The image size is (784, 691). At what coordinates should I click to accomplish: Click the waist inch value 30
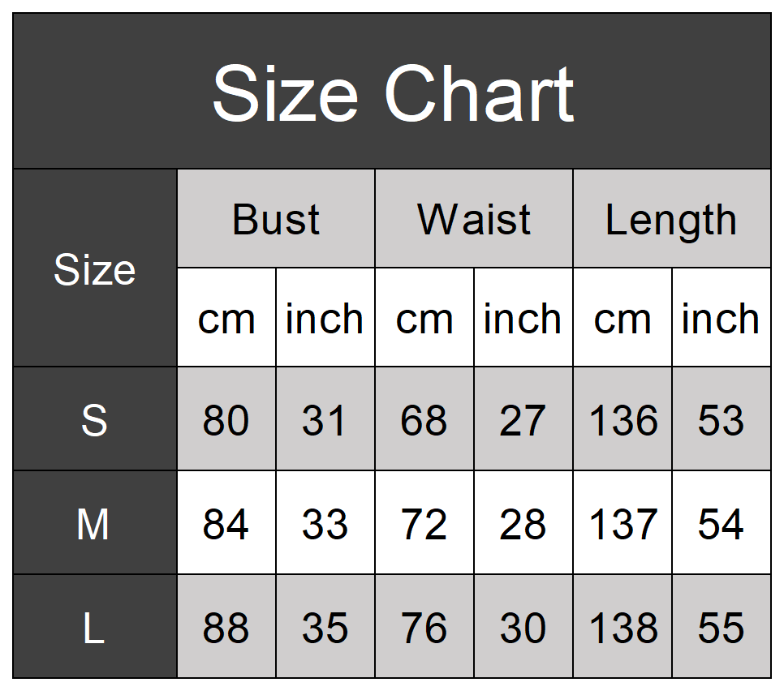pyautogui.click(x=523, y=627)
